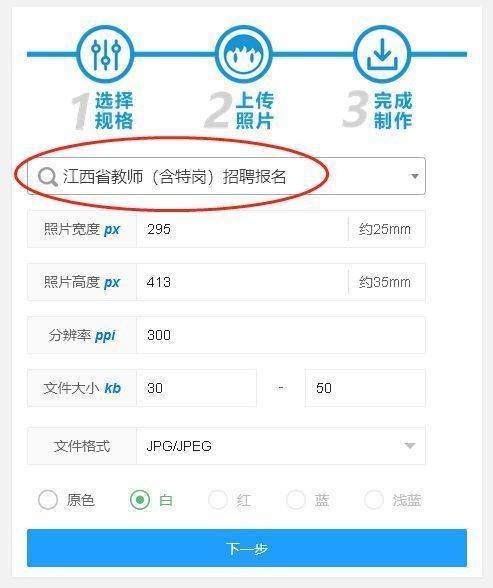This screenshot has width=493, height=588.
Task: Click the minimum file size field showing 30
Action: pyautogui.click(x=197, y=388)
